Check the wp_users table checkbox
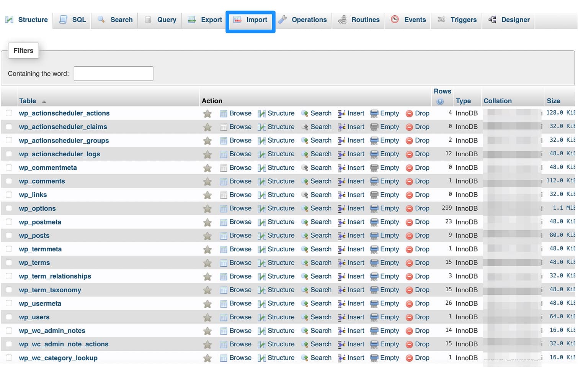Screen dimensions: 588x374 9,317
